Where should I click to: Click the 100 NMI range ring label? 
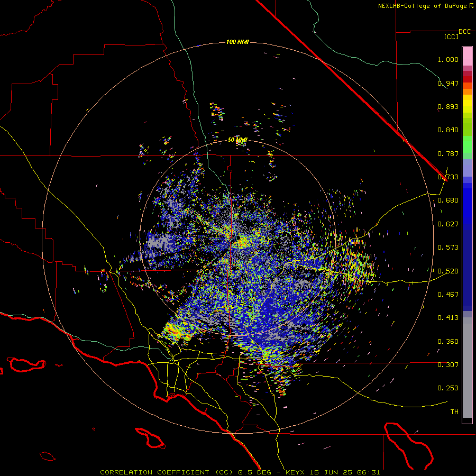[x=237, y=42]
